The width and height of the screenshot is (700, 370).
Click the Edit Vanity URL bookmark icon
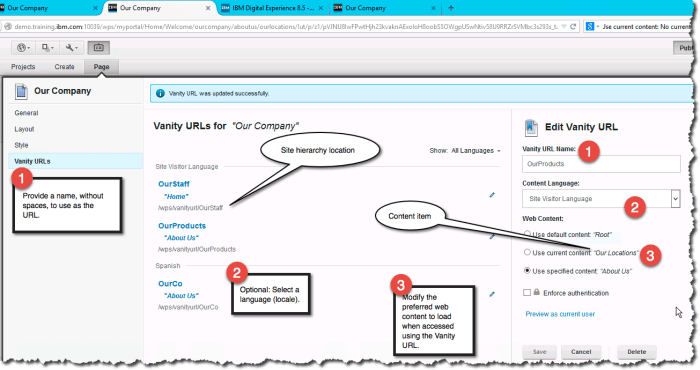[x=531, y=128]
